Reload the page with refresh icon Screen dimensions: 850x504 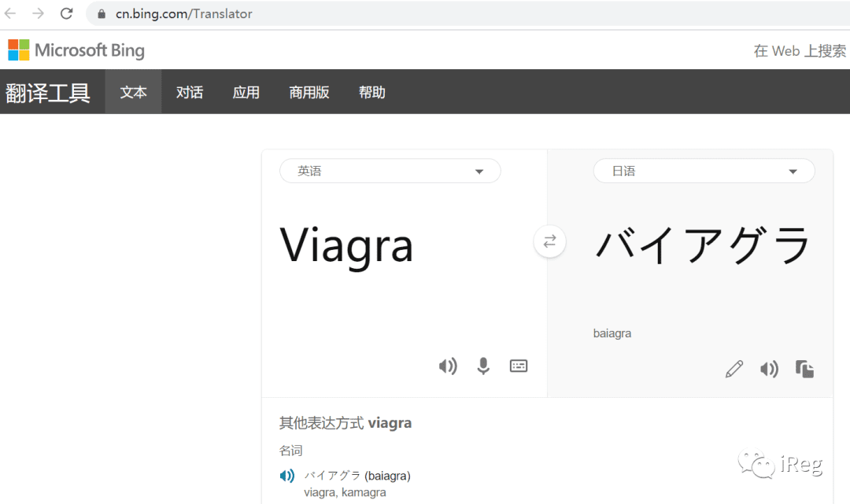(66, 13)
